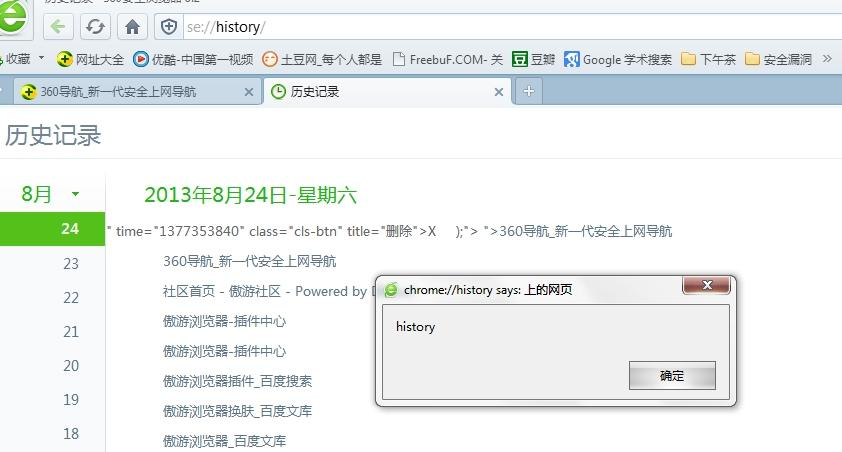The width and height of the screenshot is (842, 452).
Task: Click the history message in the alert
Action: pos(415,326)
